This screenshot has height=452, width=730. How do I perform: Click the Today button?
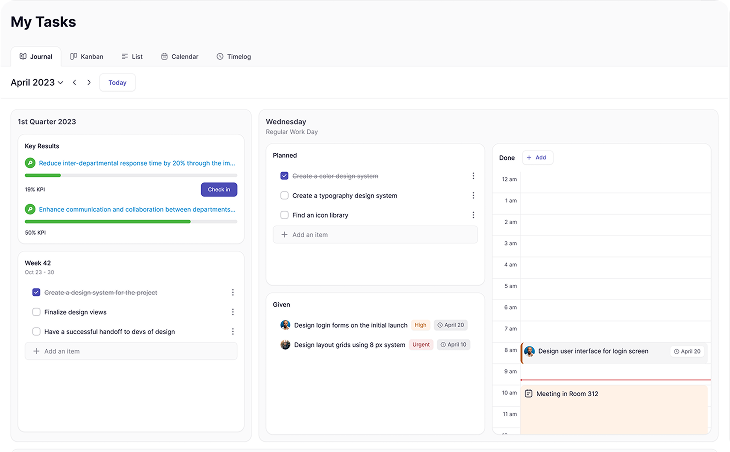[x=117, y=82]
